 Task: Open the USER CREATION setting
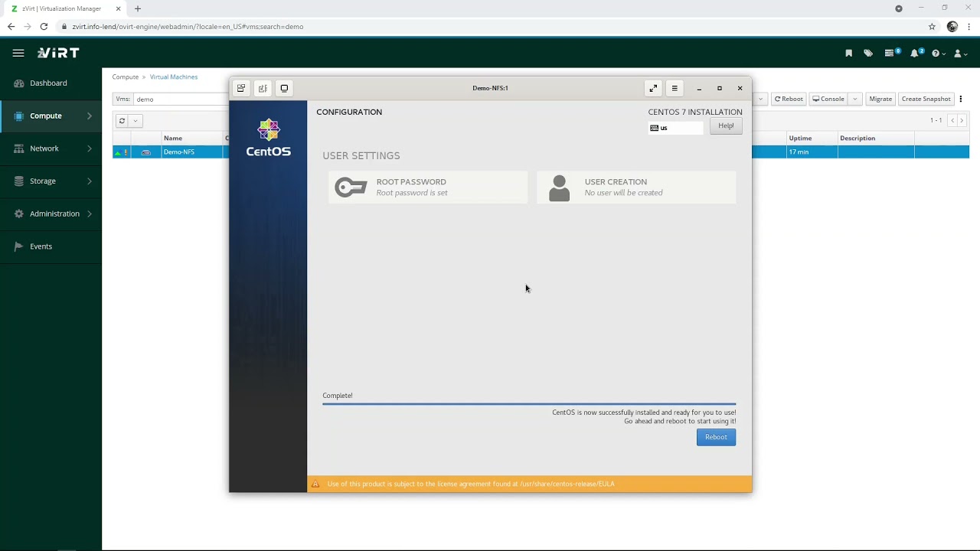point(636,187)
